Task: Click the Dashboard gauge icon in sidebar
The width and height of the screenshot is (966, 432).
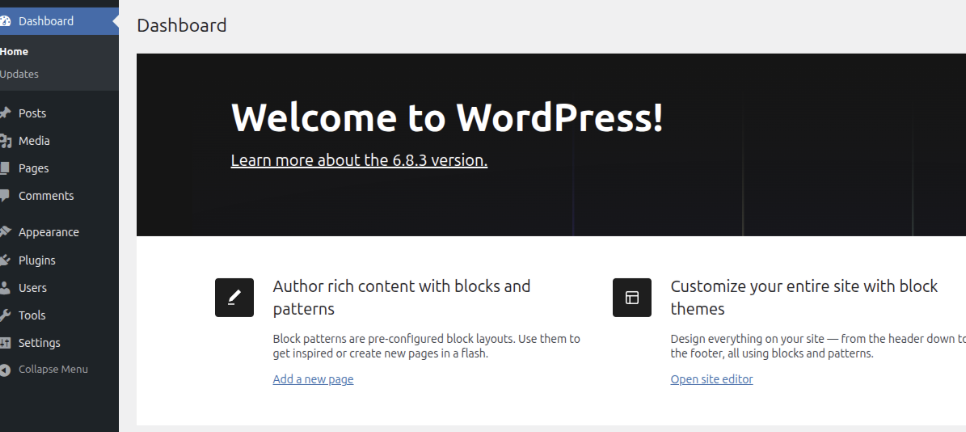Action: (x=5, y=21)
